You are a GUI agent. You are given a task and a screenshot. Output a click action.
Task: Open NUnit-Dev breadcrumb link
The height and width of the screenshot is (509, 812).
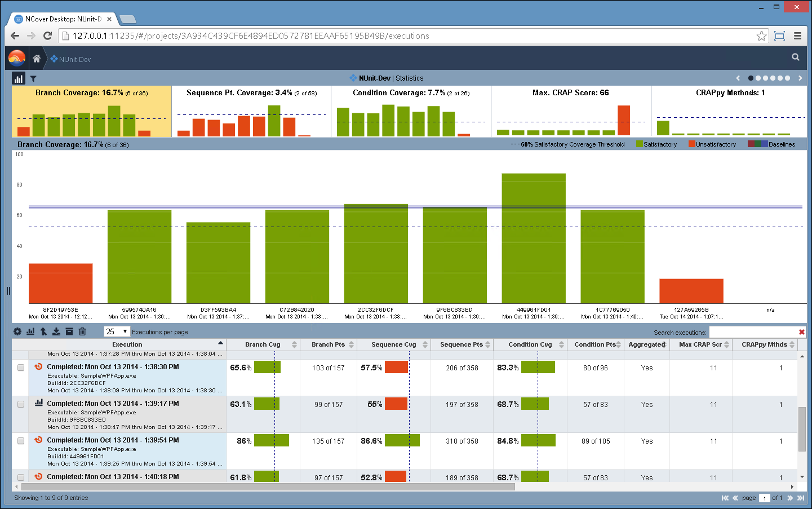(70, 59)
